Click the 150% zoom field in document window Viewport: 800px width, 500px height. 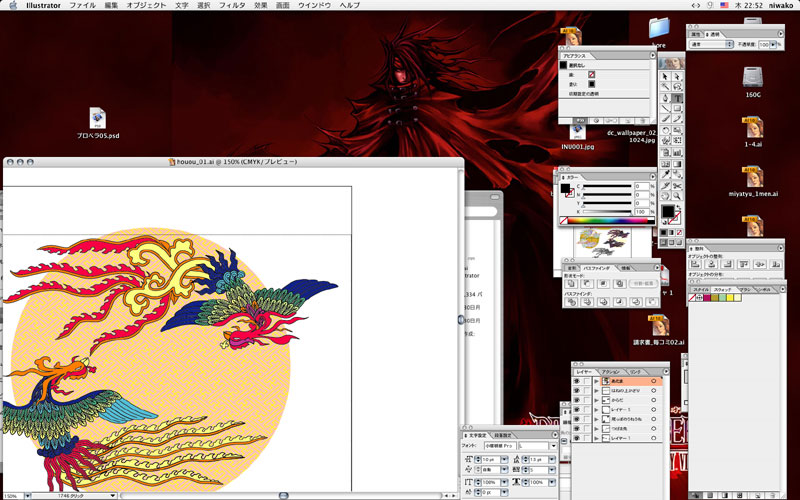(x=12, y=496)
